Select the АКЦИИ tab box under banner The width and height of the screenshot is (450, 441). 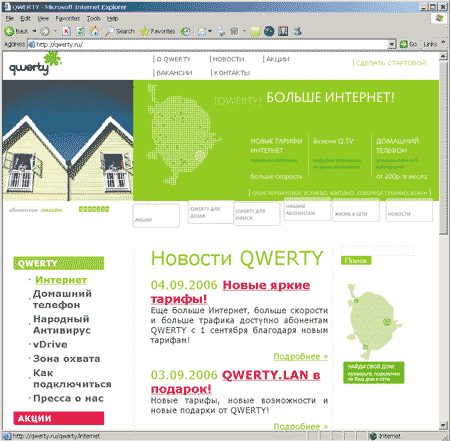coord(156,215)
